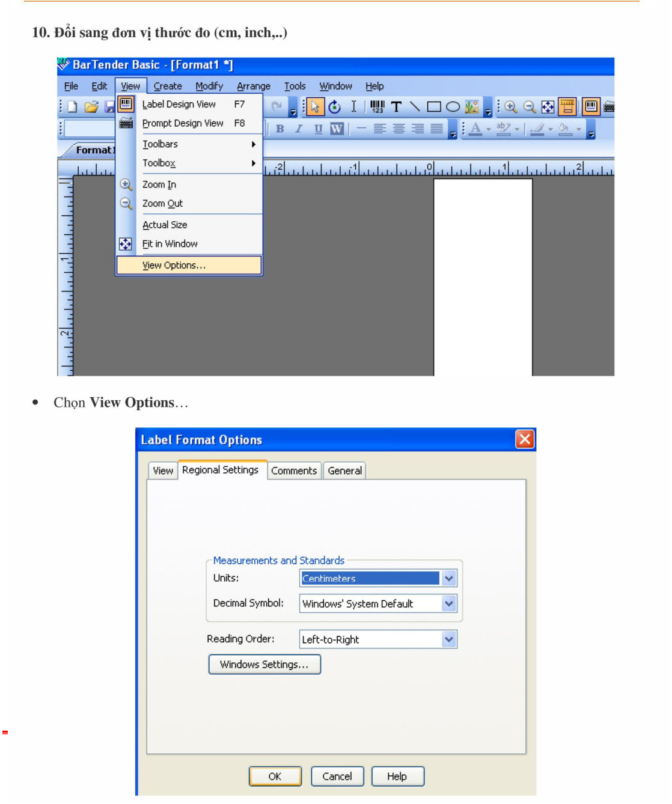The width and height of the screenshot is (672, 804).
Task: Open the File menu
Action: pos(71,86)
